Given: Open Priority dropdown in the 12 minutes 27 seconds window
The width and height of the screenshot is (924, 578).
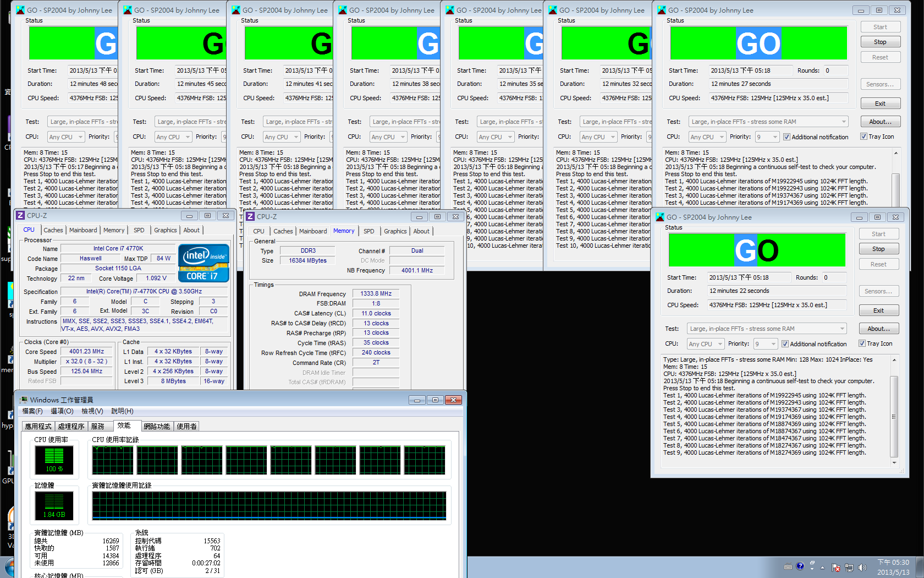Looking at the screenshot, I should click(767, 137).
